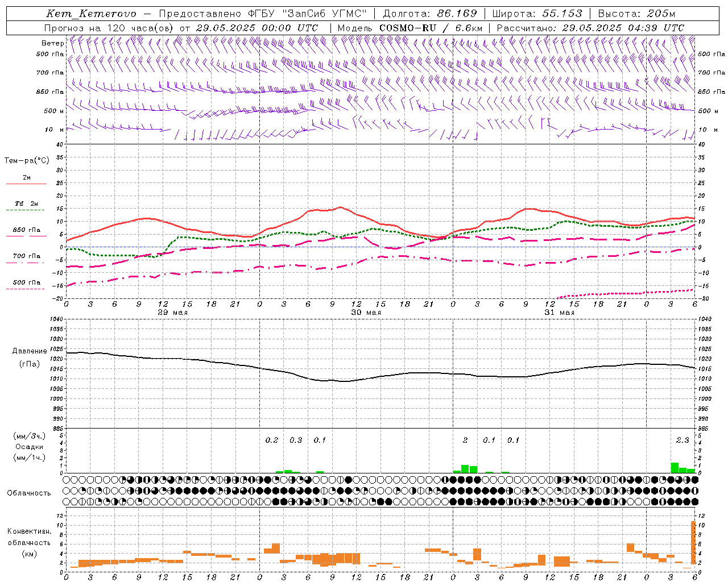This screenshot has height=582, width=728.
Task: Click "Прогноз на 120 часа(ов)" forecast text
Action: 109,28
